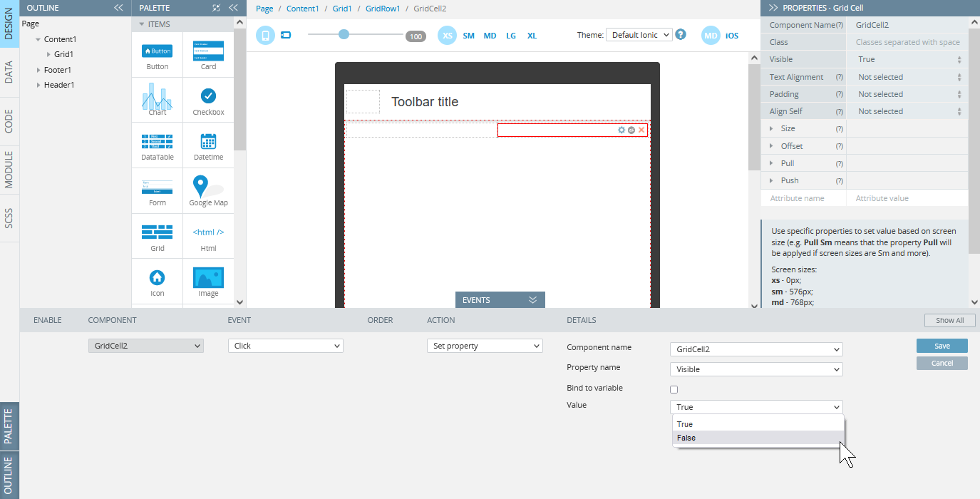Switch to MD material design mode
Viewport: 980px width, 499px height.
(x=711, y=35)
